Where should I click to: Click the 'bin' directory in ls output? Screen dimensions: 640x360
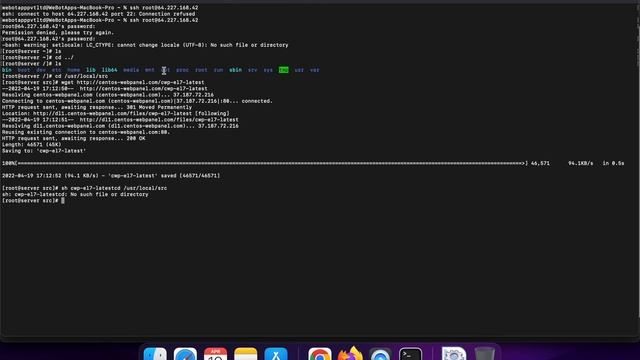point(7,70)
